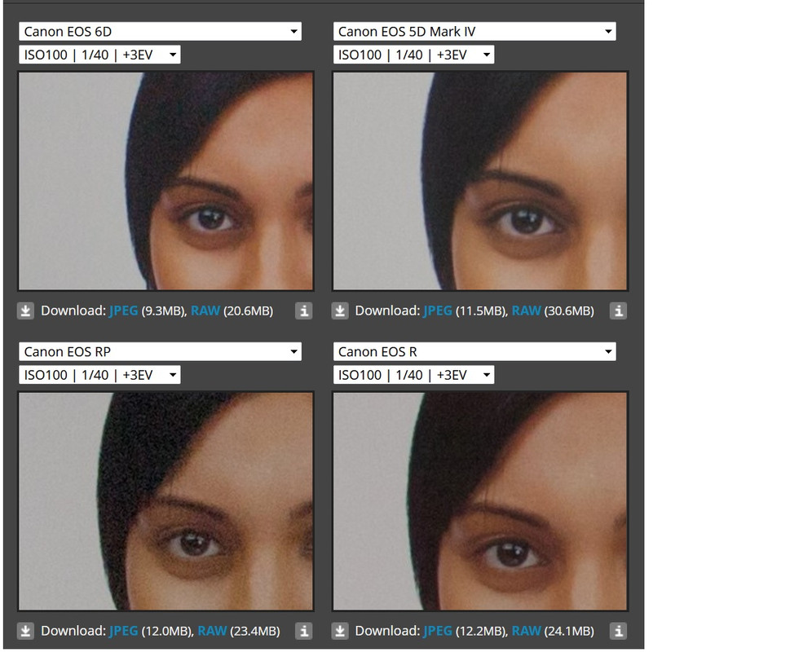This screenshot has height=652, width=812.
Task: Download the 12.0MB JPEG for EOS RP
Action: coord(123,631)
